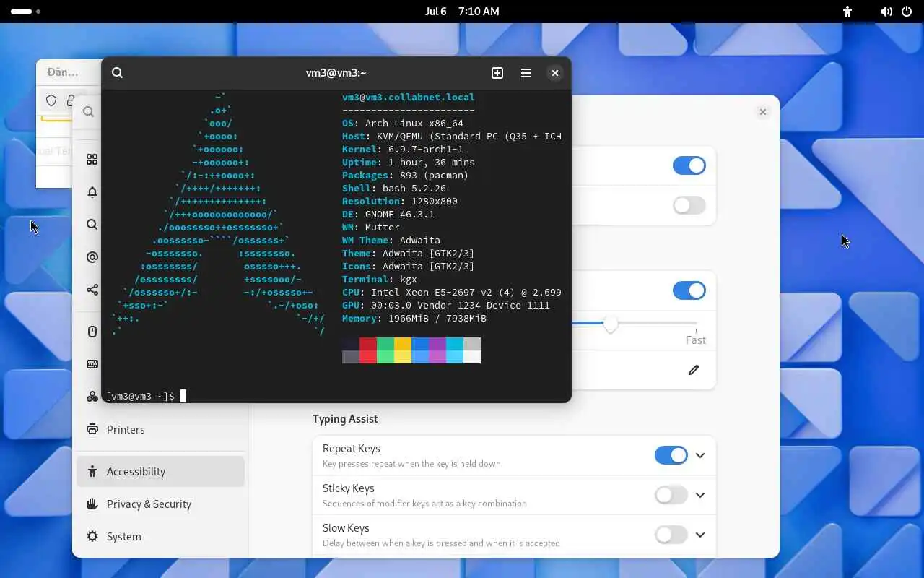Click the 'Sequences of modifier keys' description
Image resolution: width=924 pixels, height=578 pixels.
pos(424,503)
